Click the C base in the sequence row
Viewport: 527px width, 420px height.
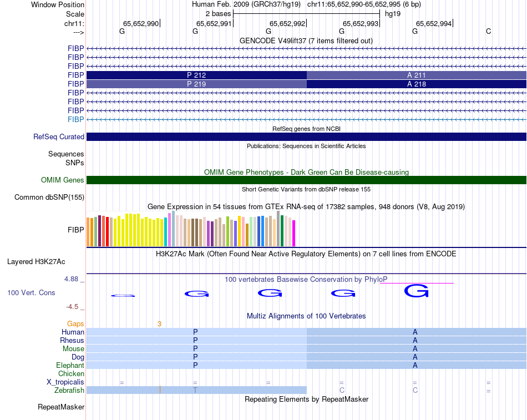488,31
